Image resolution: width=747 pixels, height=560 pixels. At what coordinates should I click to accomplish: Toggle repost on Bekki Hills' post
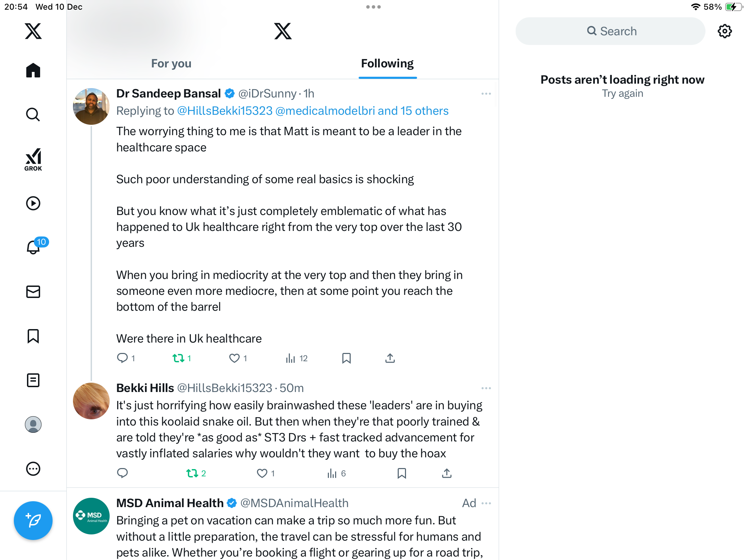pyautogui.click(x=192, y=473)
